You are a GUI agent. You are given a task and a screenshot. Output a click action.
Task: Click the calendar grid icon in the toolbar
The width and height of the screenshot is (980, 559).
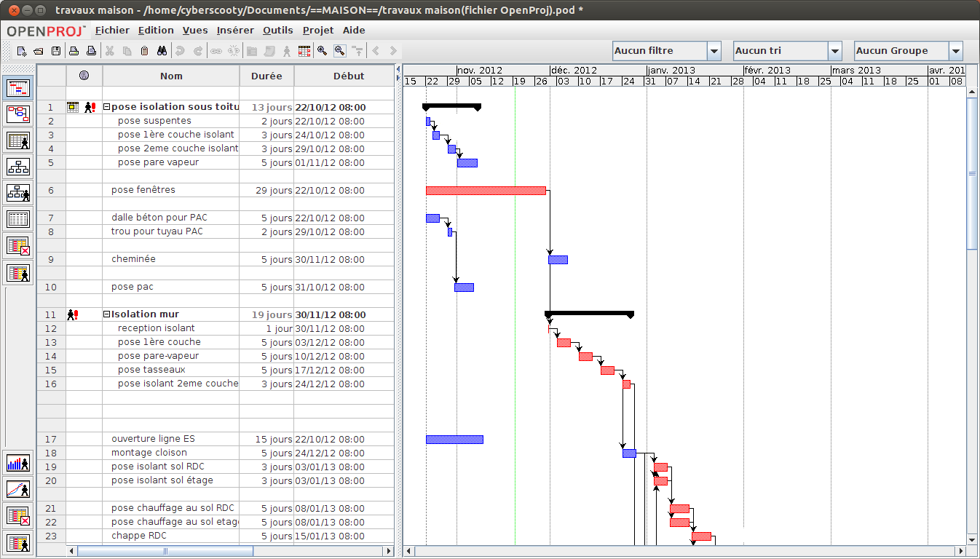304,51
